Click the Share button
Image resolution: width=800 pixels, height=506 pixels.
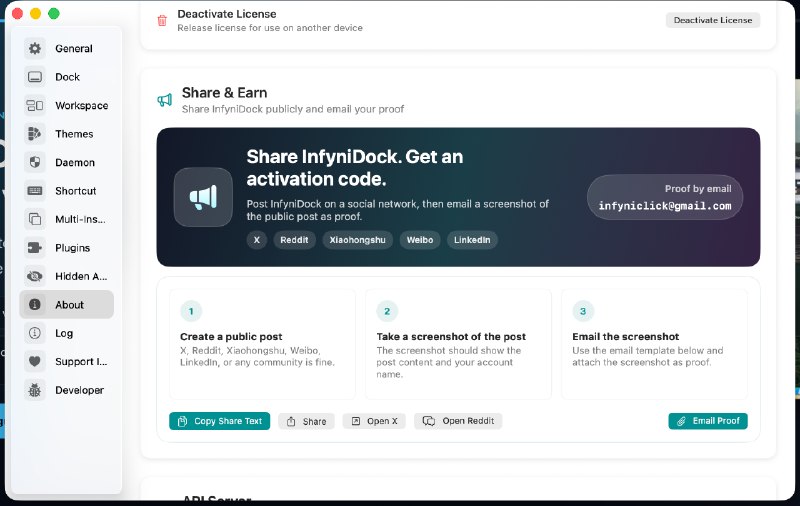coord(306,421)
